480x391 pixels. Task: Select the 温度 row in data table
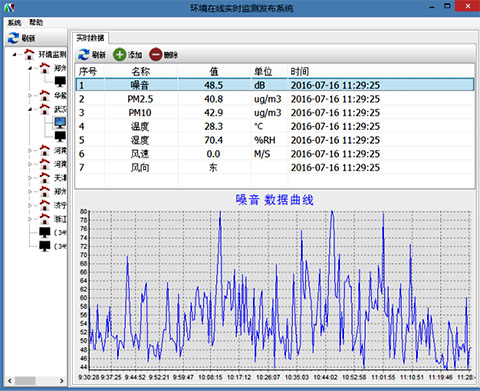pos(275,126)
